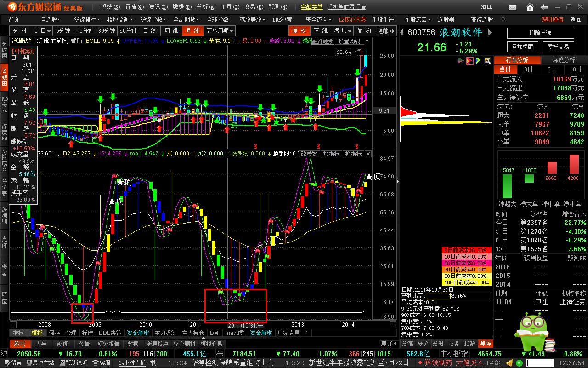
Task: Toggle 简约 simple view
Action: [x=364, y=31]
